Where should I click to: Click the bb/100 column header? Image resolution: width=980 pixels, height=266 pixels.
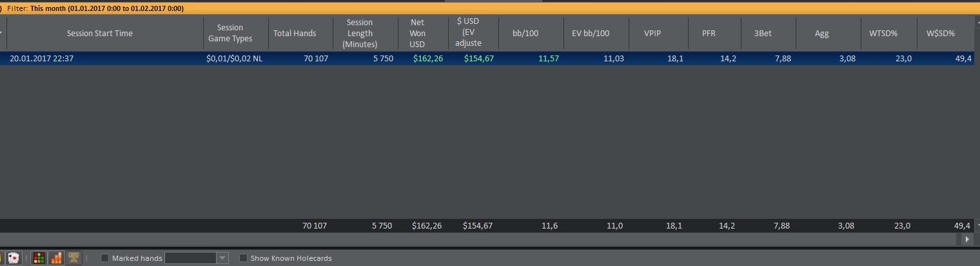[525, 34]
